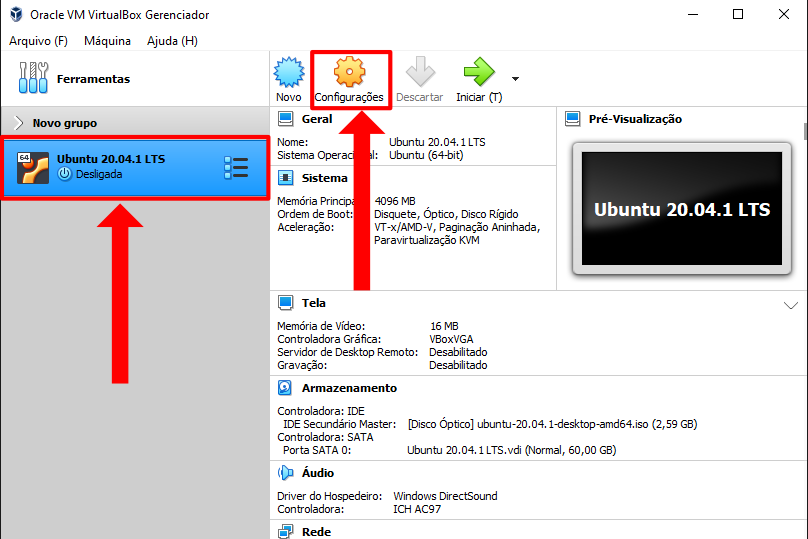The image size is (808, 539).
Task: Maximize the VirtualBox window
Action: tap(738, 14)
